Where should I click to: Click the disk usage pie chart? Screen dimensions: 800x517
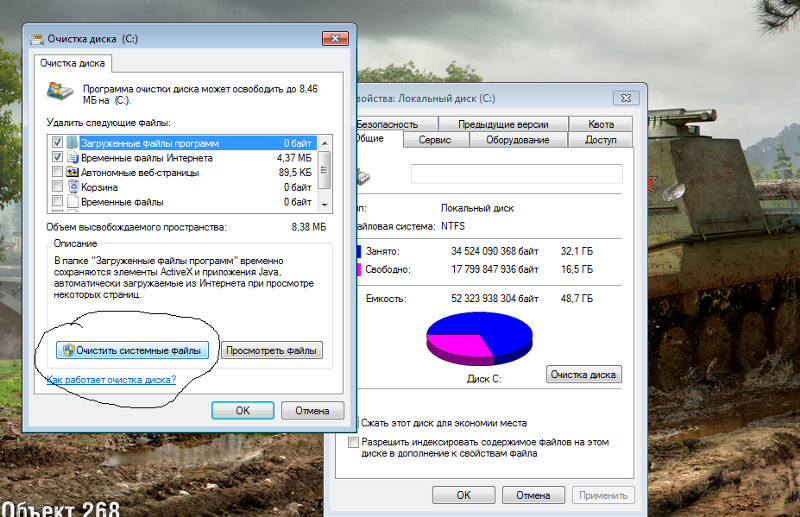point(480,338)
